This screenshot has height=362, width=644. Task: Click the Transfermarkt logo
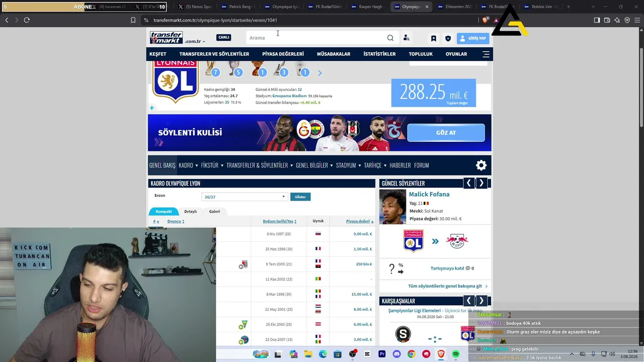pyautogui.click(x=166, y=38)
